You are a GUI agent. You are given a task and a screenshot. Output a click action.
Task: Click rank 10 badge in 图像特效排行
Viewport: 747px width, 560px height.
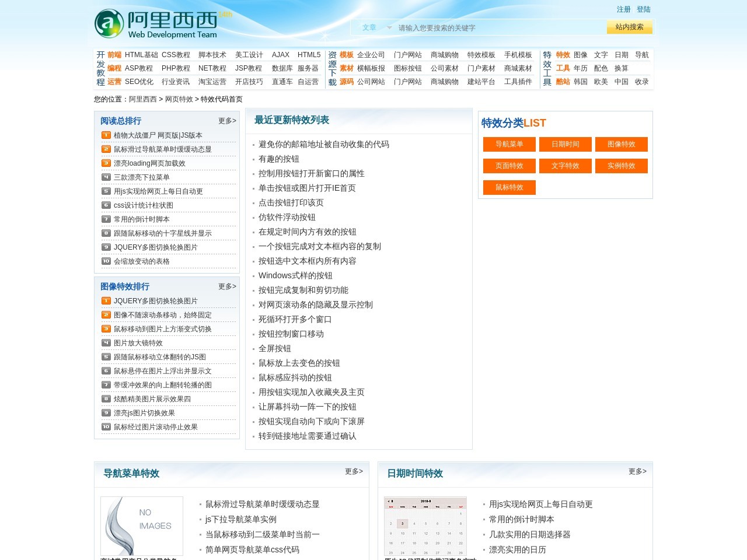(106, 427)
